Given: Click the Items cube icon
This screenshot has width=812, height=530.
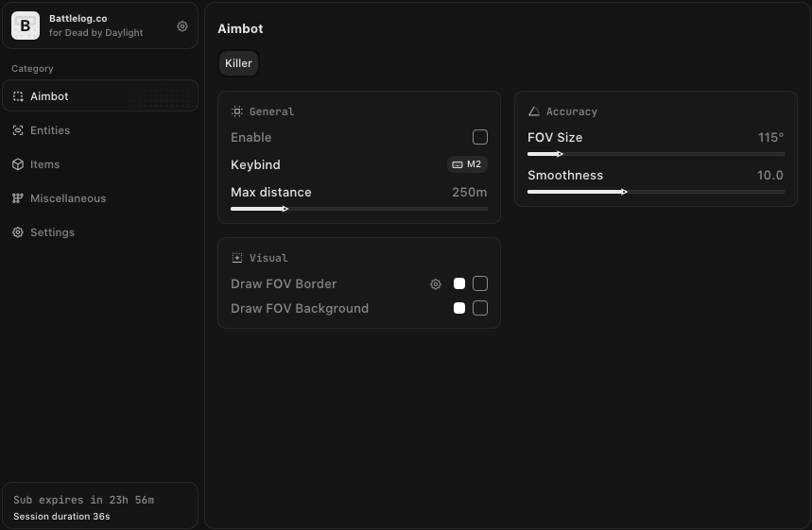Looking at the screenshot, I should pos(18,164).
